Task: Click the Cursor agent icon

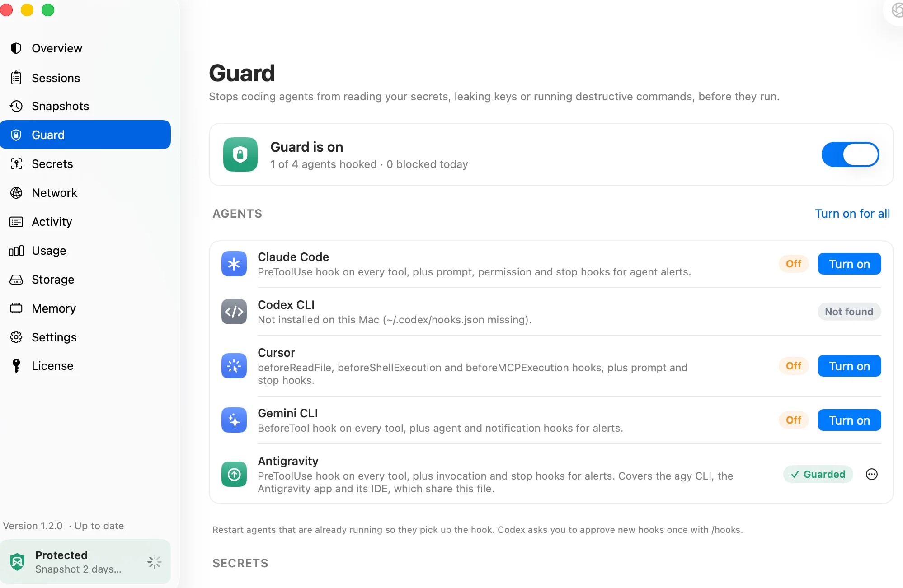Action: (x=234, y=366)
